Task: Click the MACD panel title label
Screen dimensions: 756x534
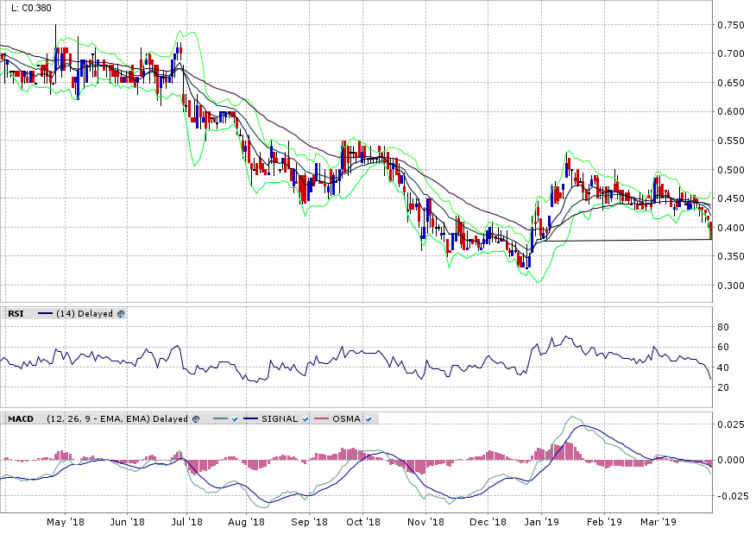Action: point(20,419)
